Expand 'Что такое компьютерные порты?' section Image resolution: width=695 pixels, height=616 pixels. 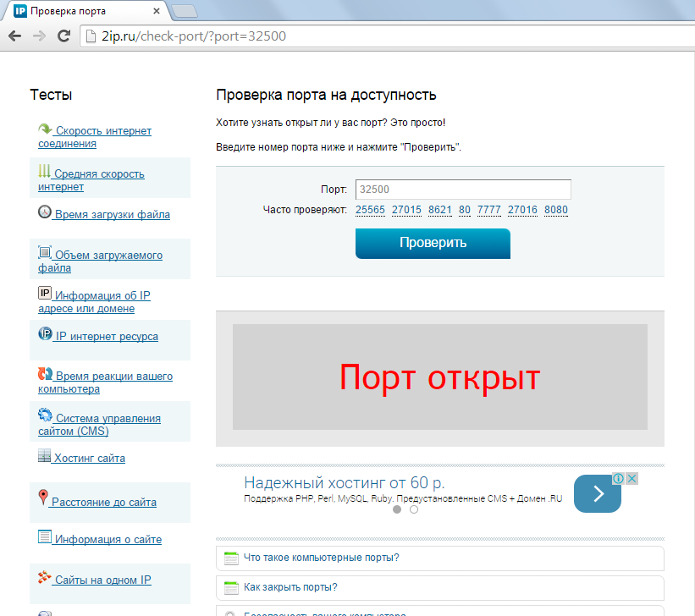coord(321,558)
